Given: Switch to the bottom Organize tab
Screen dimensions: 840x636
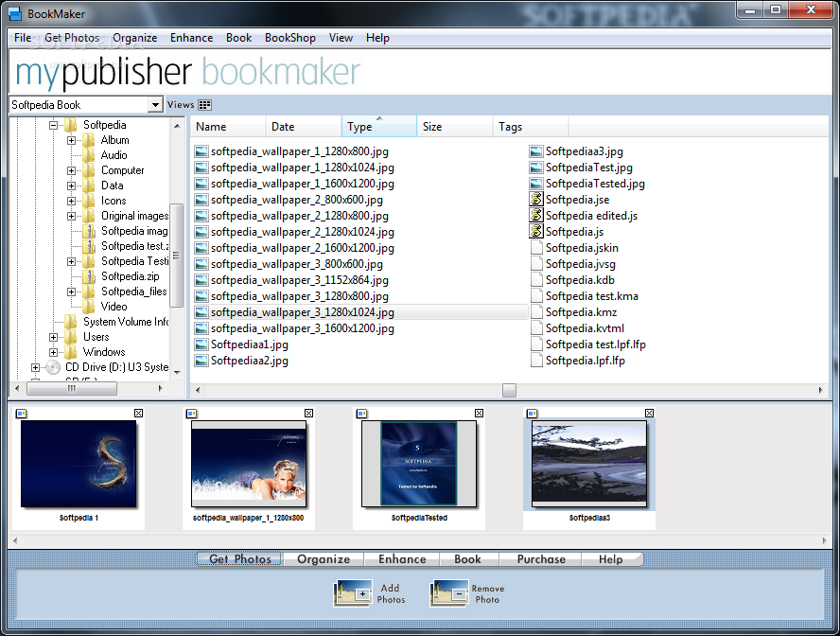Looking at the screenshot, I should 324,558.
